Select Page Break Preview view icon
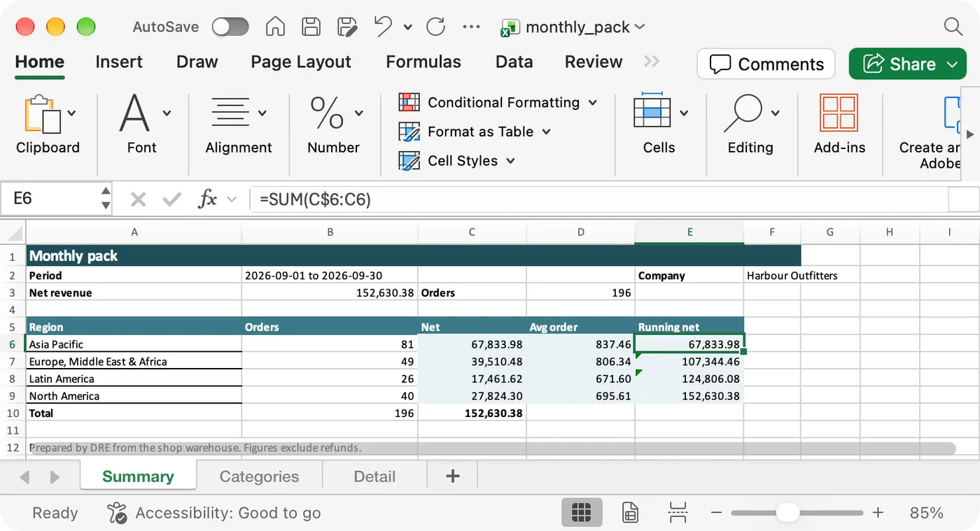 pyautogui.click(x=678, y=513)
